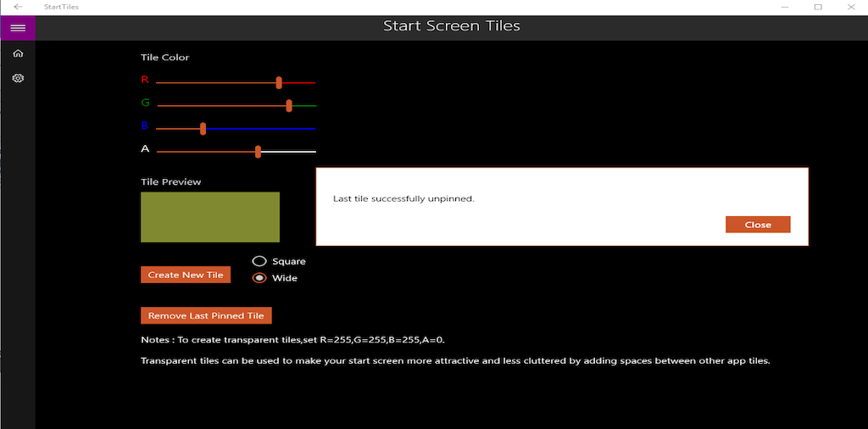Click the transparent tiles notes text

click(x=455, y=360)
